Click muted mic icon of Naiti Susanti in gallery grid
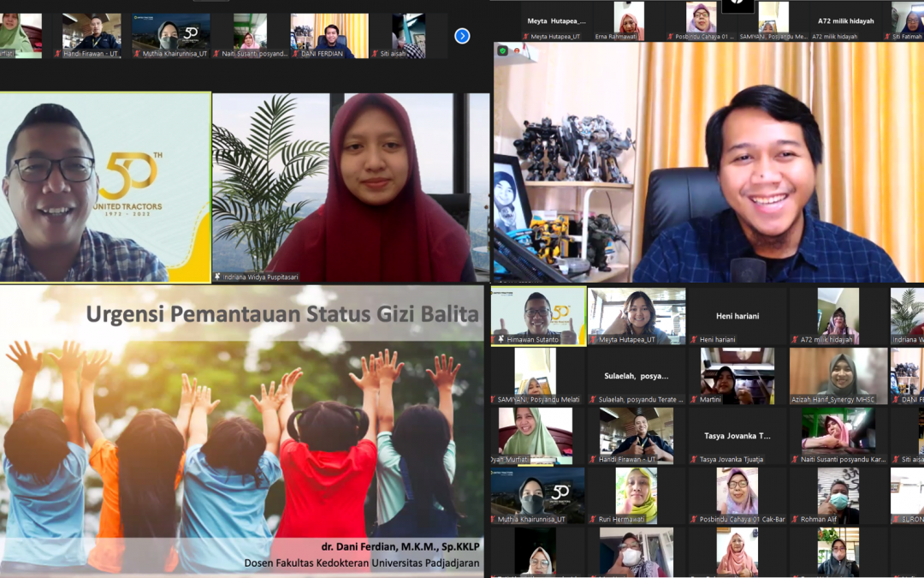Screen dimensions: 924x578 tap(795, 460)
